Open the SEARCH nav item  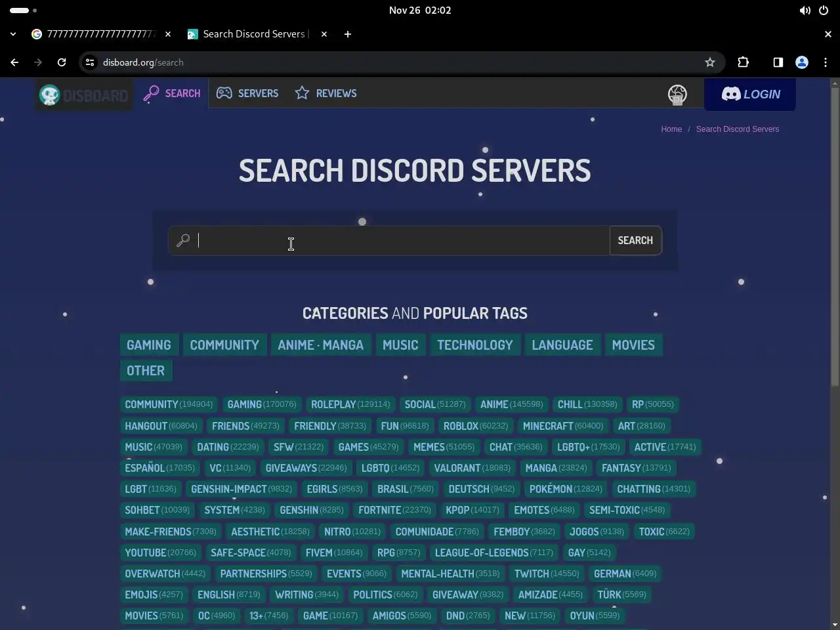[172, 93]
